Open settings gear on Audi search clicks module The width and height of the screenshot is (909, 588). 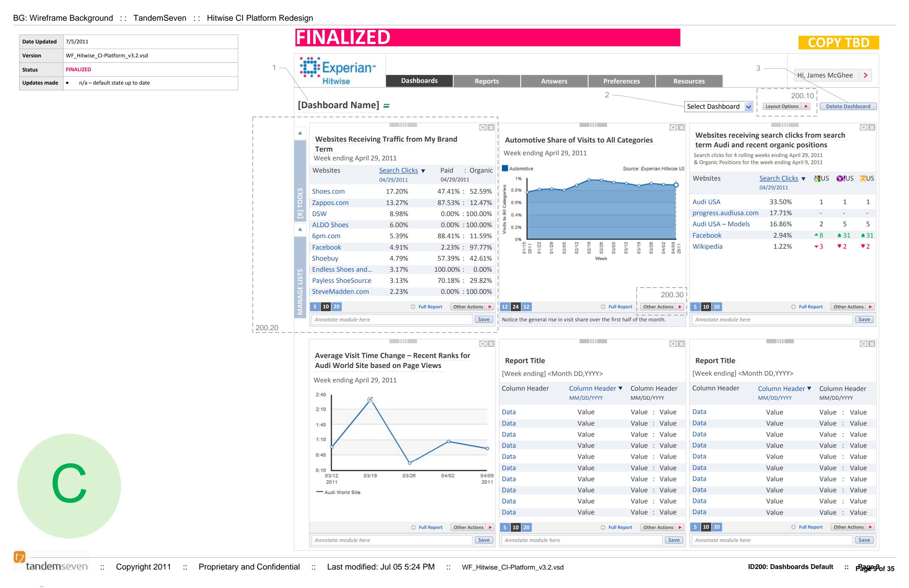pyautogui.click(x=863, y=127)
